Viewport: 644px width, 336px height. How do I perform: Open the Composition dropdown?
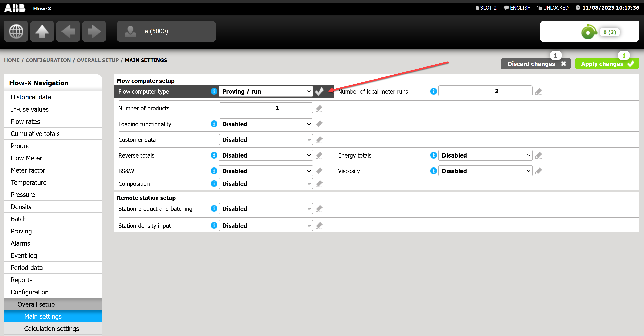(266, 184)
